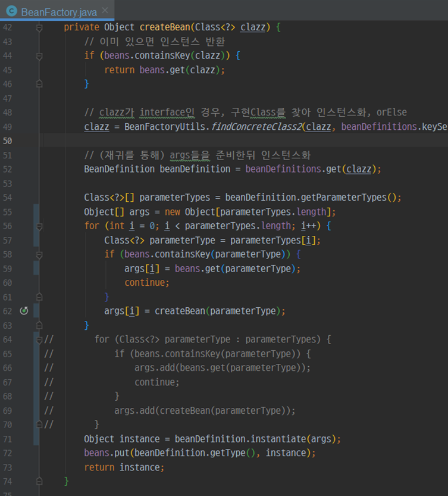Screen dimensions: 448x496
Task: Click line number 62 in the gutter
Action: (x=8, y=311)
